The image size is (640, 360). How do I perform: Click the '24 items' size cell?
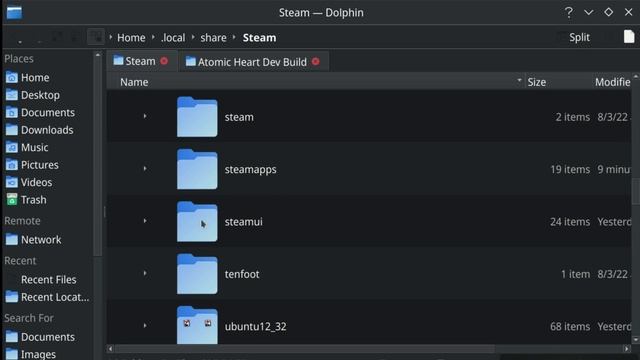(570, 222)
